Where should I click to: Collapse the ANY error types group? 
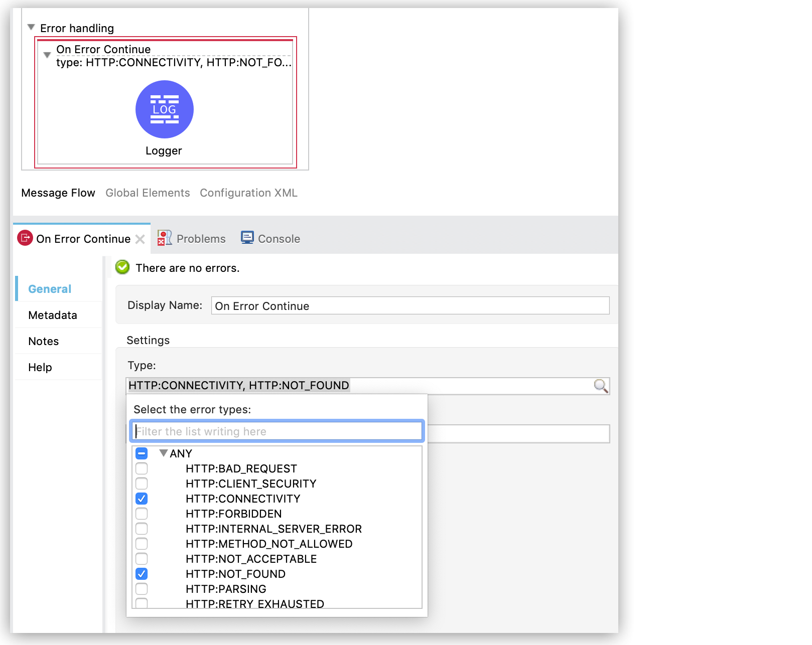[163, 453]
